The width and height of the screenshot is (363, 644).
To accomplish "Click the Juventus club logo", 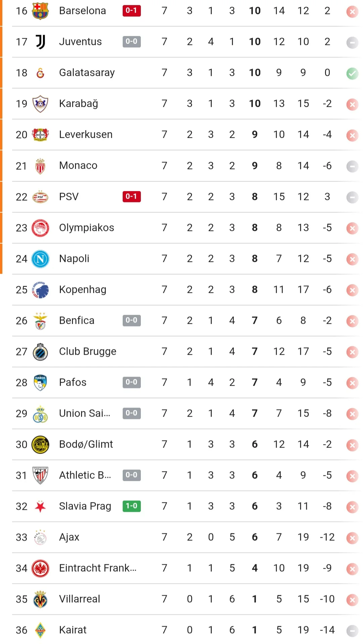I will (x=40, y=42).
